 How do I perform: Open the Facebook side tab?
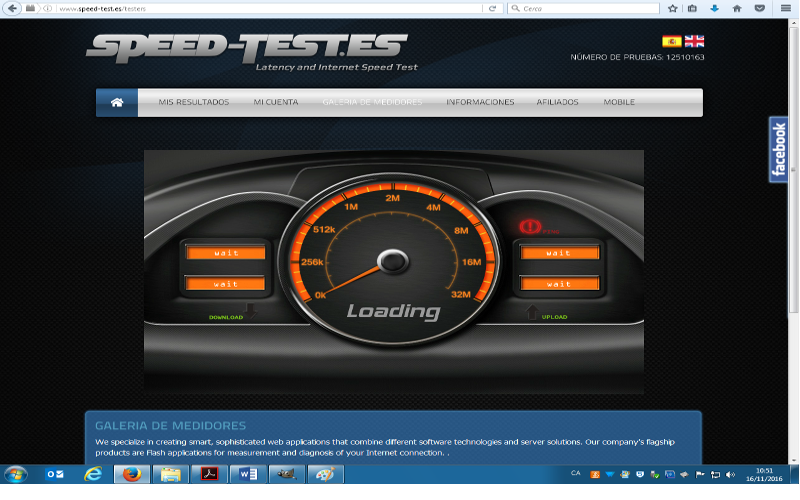[779, 150]
